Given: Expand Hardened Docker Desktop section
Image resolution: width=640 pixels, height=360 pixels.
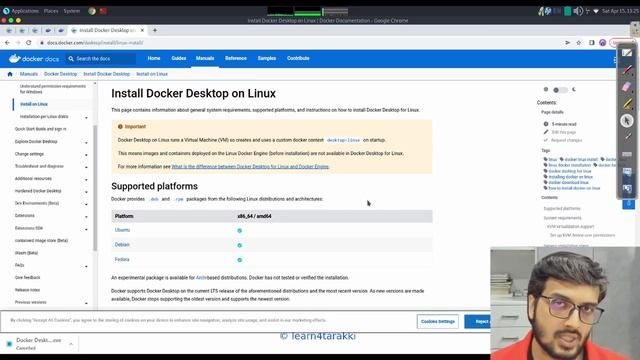Looking at the screenshot, I should (x=86, y=191).
